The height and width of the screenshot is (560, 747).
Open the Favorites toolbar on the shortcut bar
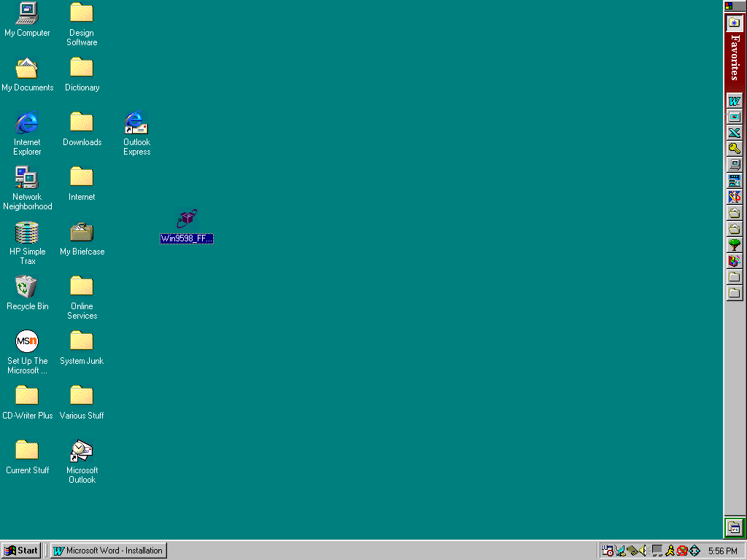[735, 57]
